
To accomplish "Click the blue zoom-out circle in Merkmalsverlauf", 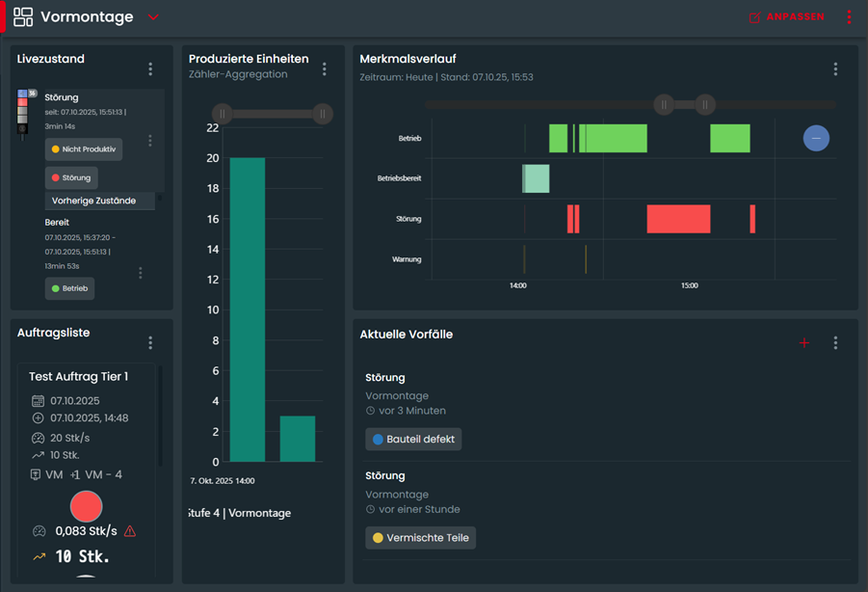I will 816,139.
